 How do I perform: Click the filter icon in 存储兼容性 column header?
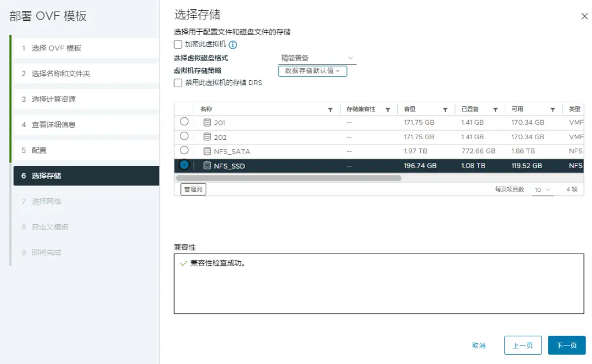[387, 109]
